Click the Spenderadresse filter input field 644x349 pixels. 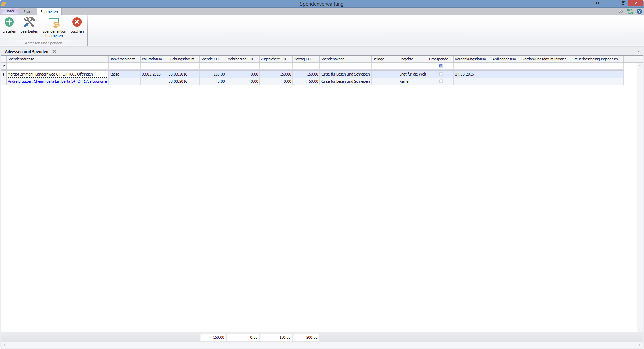[57, 66]
